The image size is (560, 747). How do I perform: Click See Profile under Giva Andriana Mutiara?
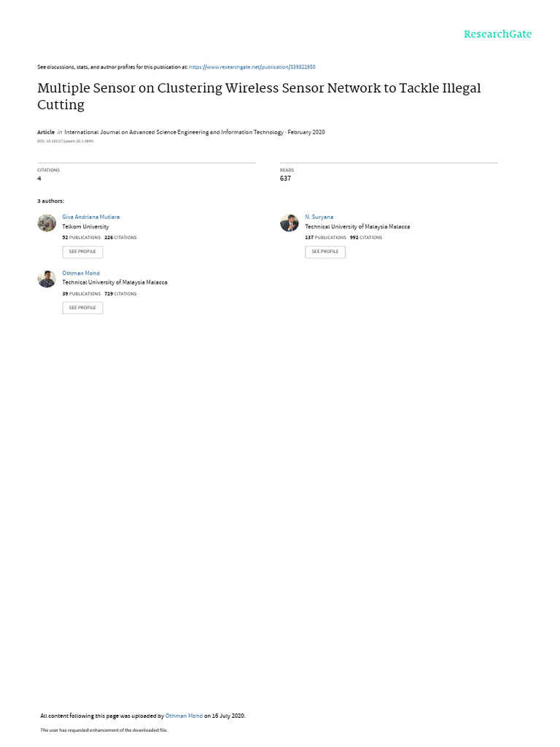[82, 252]
